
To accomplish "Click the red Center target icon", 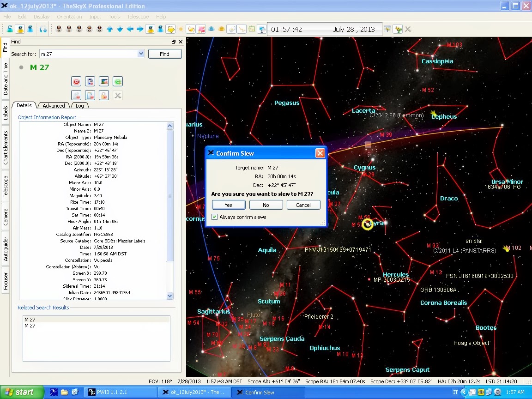I will (77, 82).
